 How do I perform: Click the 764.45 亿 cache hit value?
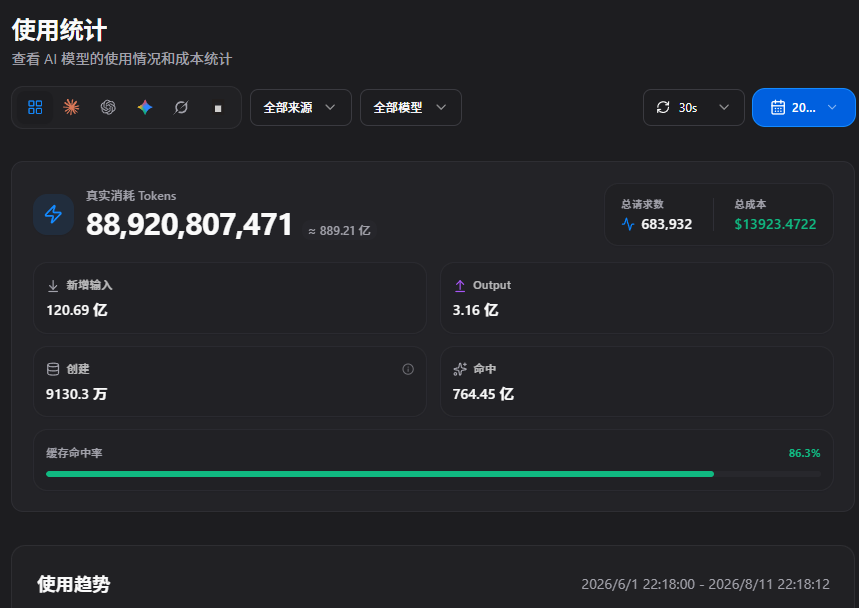[483, 394]
